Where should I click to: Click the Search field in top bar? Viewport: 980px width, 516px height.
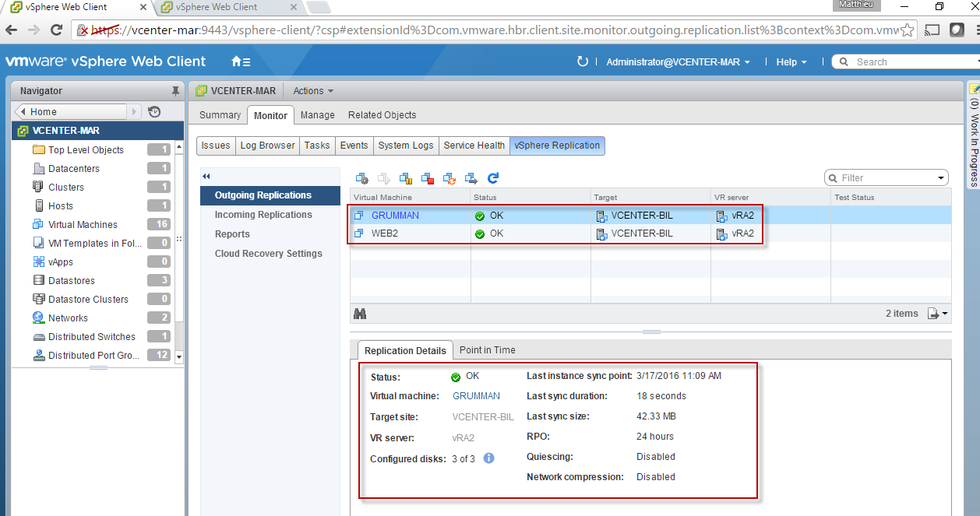(908, 61)
